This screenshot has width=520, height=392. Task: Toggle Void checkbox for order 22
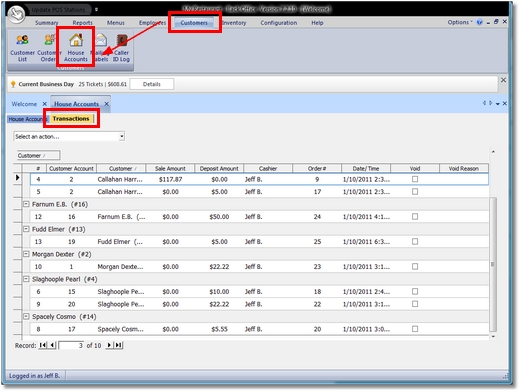pos(415,304)
